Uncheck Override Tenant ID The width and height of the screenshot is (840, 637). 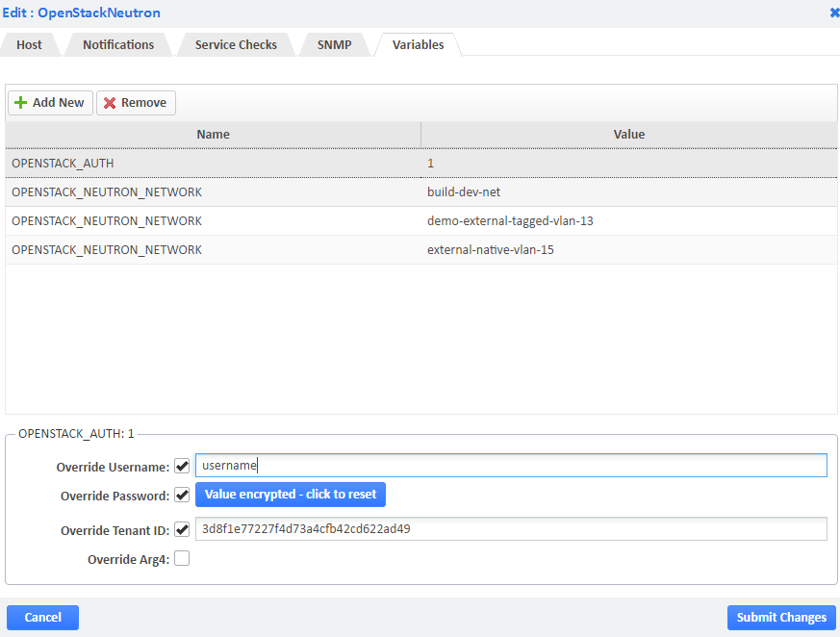(182, 529)
